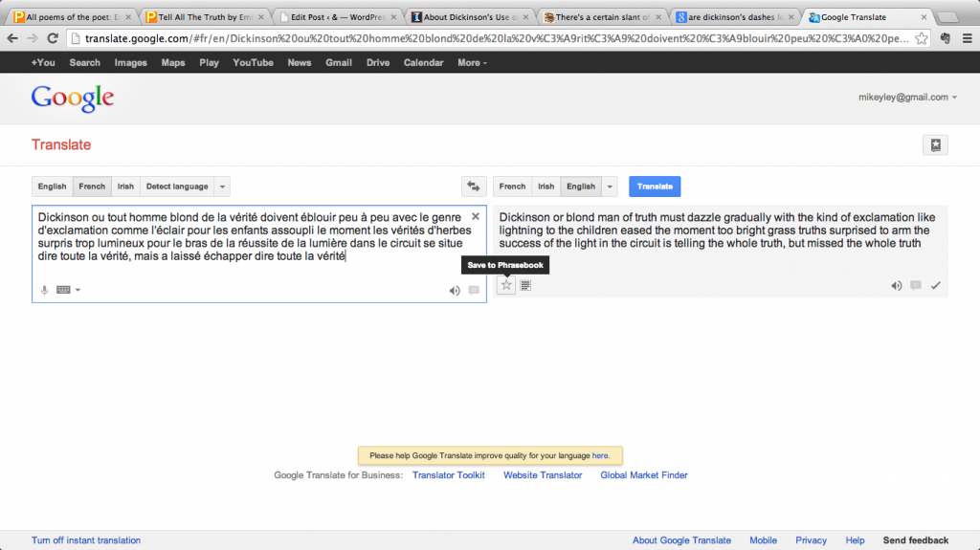The image size is (980, 550).
Task: Bookmark page with address bar star
Action: [922, 39]
